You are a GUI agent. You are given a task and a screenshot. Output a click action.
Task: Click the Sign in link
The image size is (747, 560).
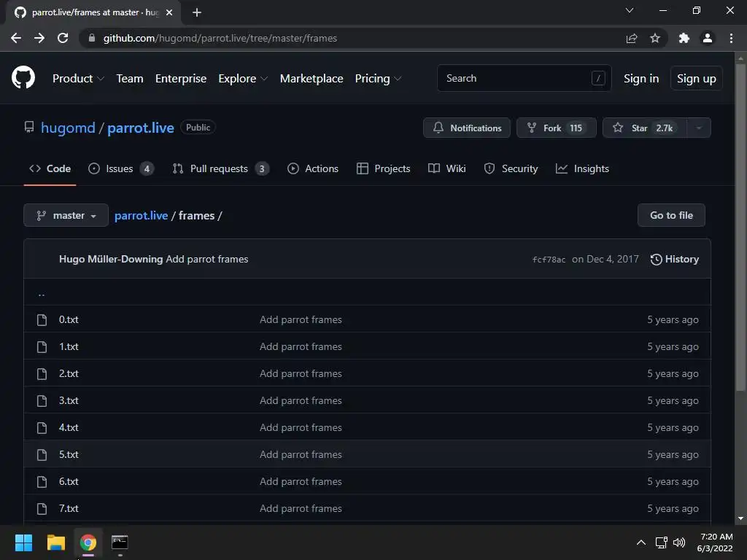click(641, 79)
